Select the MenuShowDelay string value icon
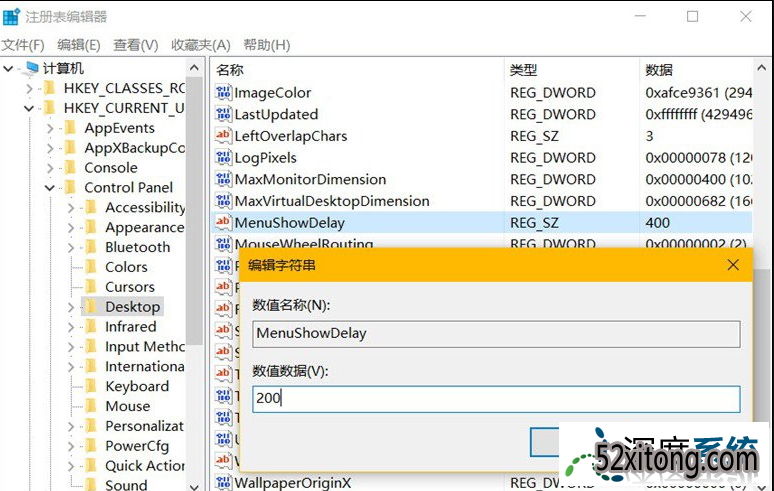 coord(223,222)
